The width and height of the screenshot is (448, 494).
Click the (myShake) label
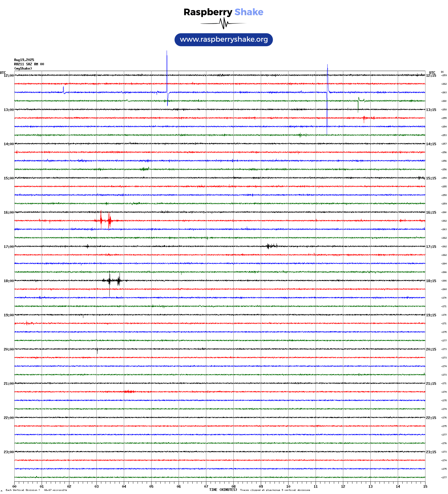click(23, 68)
